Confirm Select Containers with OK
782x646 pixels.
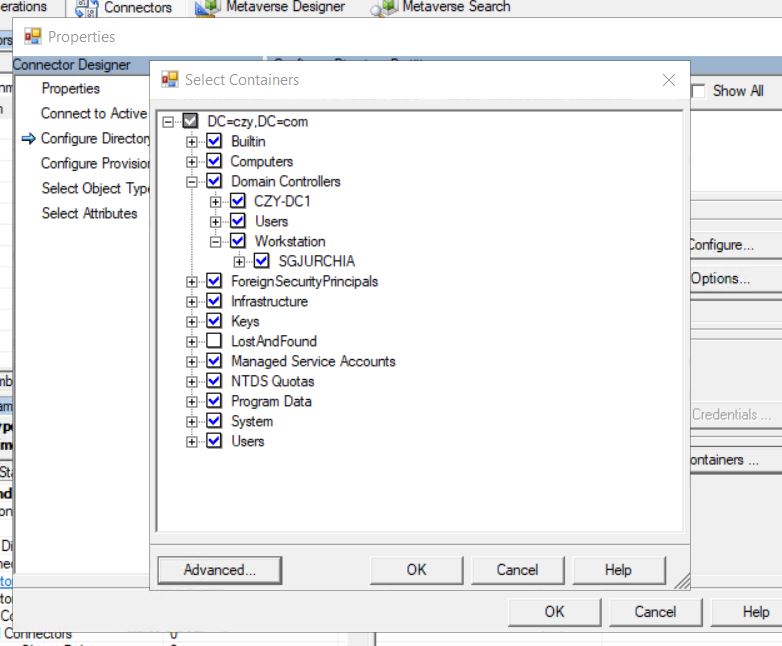click(x=416, y=570)
